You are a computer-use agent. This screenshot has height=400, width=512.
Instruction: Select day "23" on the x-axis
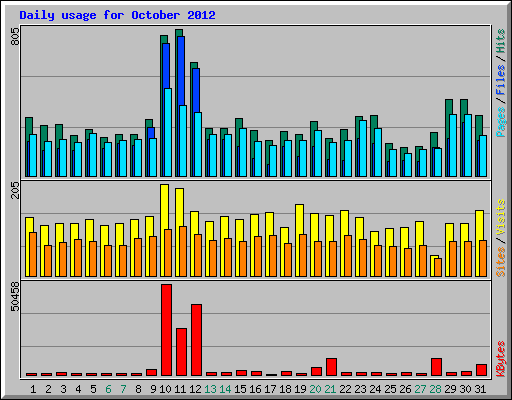coord(360,389)
